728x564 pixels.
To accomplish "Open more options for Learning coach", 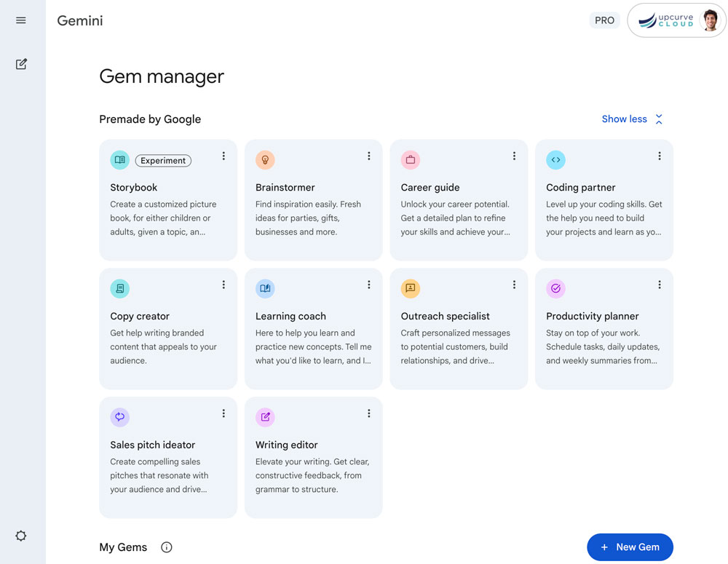I will tap(368, 285).
